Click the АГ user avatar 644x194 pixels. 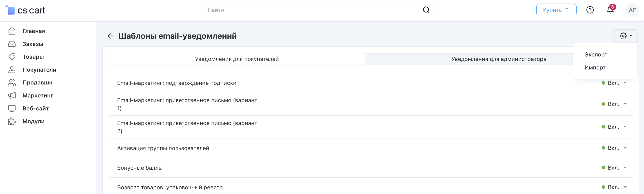[x=632, y=10]
